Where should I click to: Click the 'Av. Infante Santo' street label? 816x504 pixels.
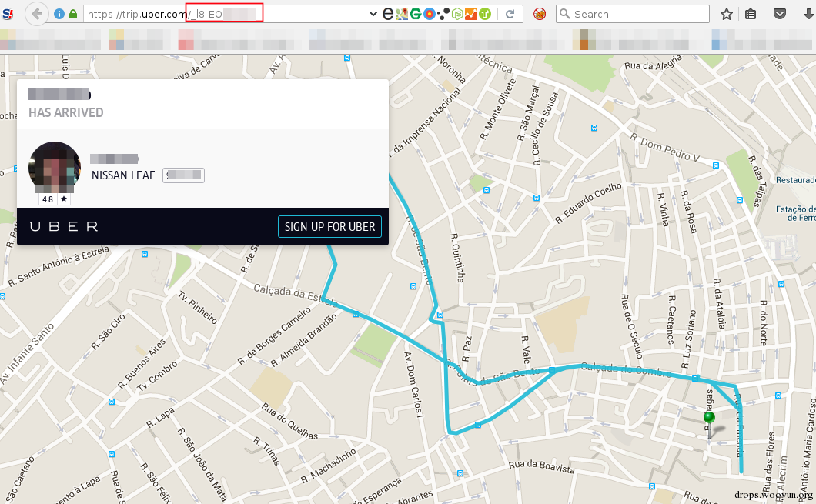27,354
